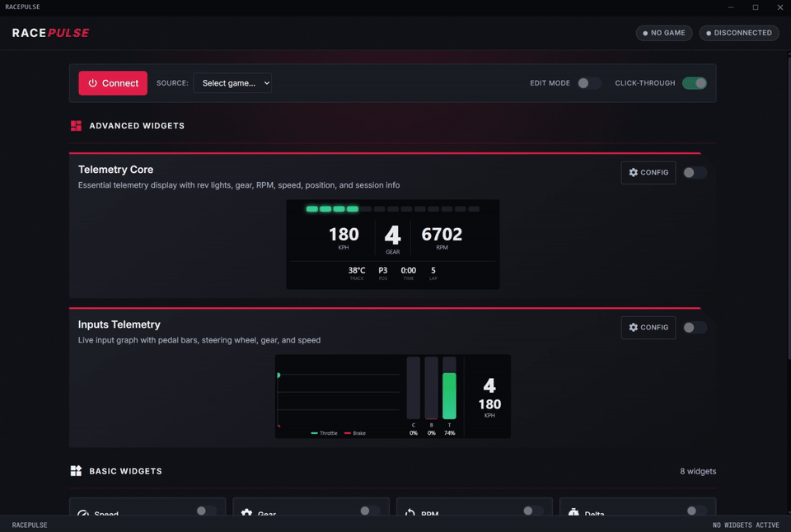
Task: Click the Gear widget cog icon
Action: click(247, 514)
